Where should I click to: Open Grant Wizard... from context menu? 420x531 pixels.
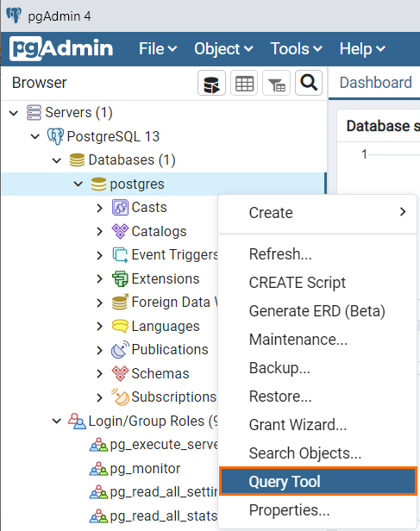(x=317, y=425)
